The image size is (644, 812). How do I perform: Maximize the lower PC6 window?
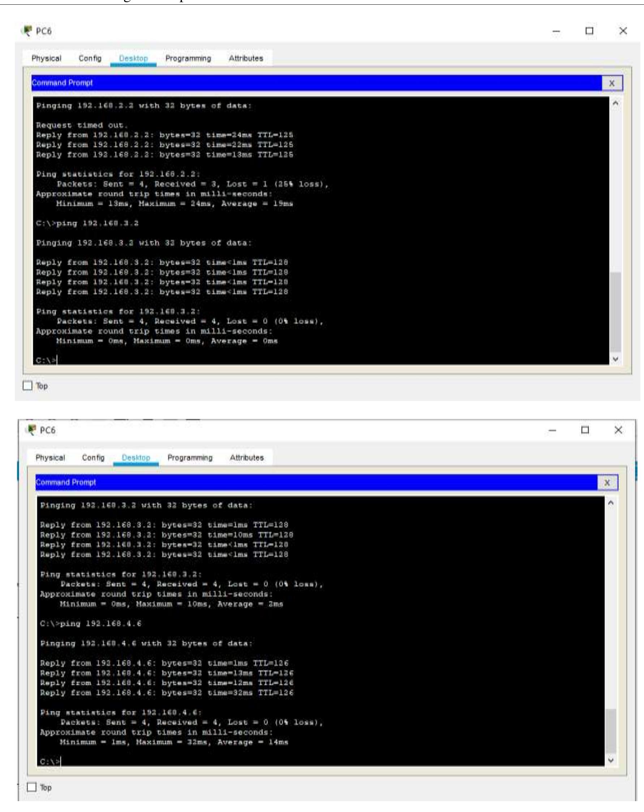pos(585,430)
